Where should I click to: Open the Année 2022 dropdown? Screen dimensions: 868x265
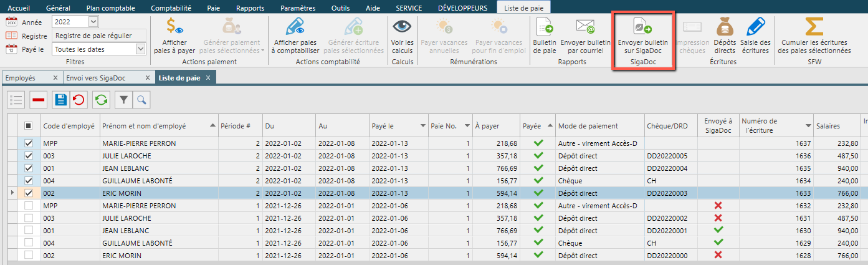(93, 22)
